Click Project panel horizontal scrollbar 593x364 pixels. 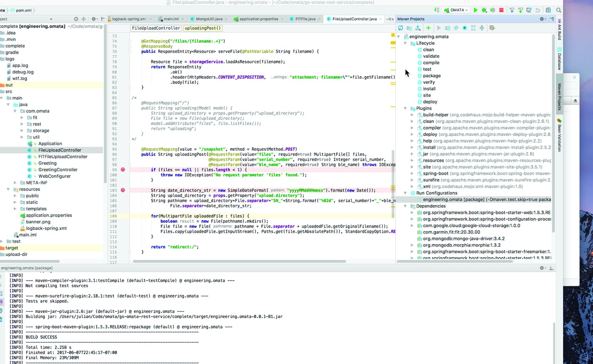pyautogui.click(x=28, y=261)
